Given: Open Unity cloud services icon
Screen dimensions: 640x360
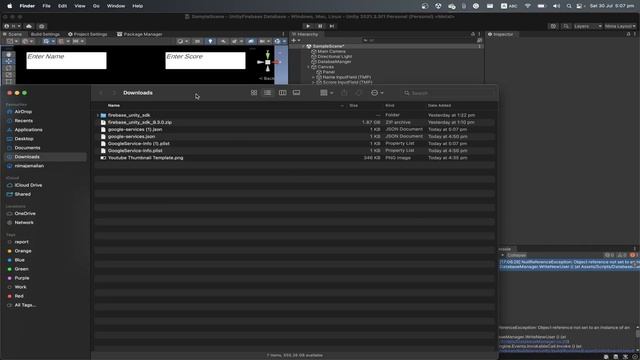Looking at the screenshot, I should pos(29,26).
